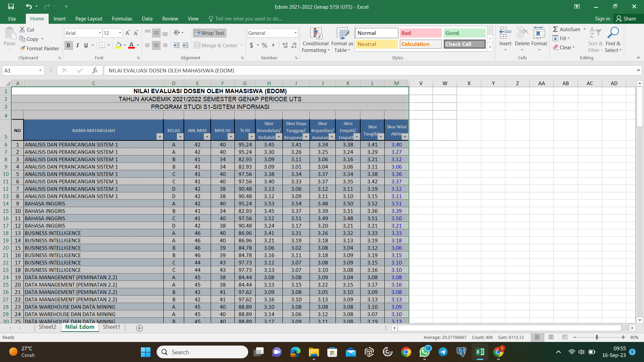Open Sort & Filter menu
This screenshot has height=362, width=644.
[595, 40]
